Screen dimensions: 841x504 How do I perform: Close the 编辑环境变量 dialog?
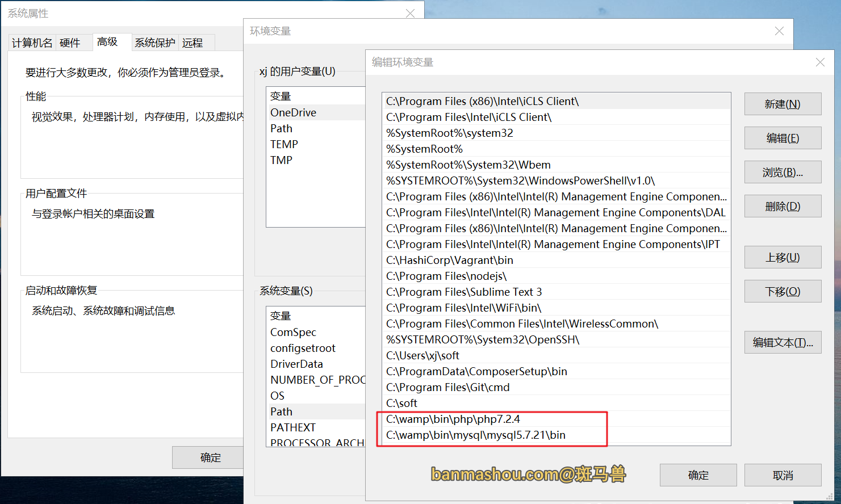click(819, 62)
